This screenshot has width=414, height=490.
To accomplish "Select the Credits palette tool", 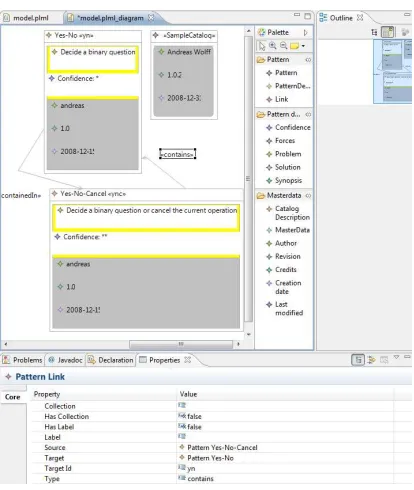I will pos(282,270).
